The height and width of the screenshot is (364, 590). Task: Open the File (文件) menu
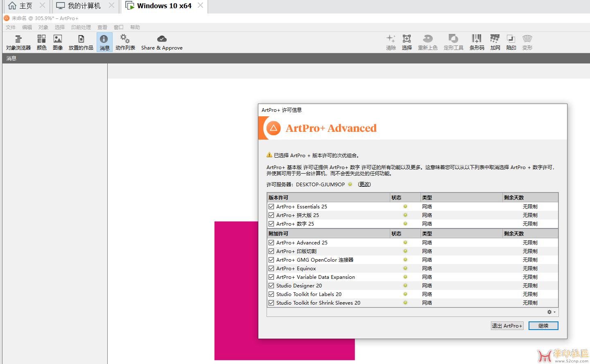coord(11,27)
